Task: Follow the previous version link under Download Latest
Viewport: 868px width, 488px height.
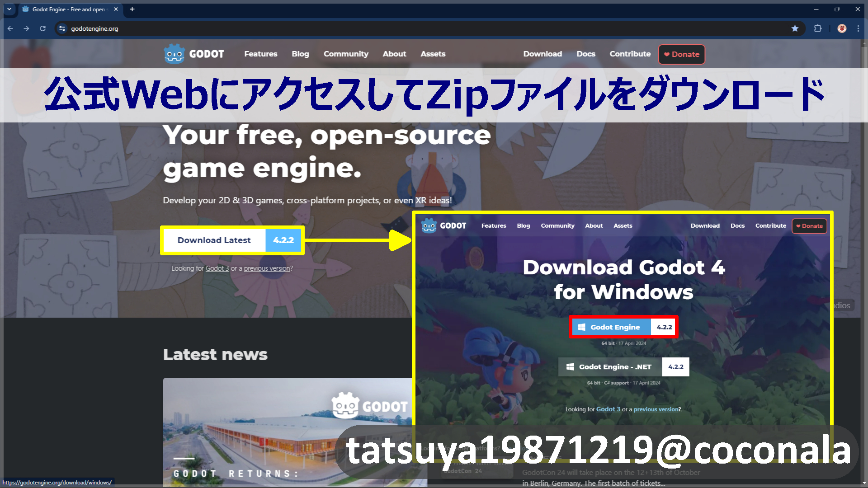Action: pyautogui.click(x=267, y=268)
